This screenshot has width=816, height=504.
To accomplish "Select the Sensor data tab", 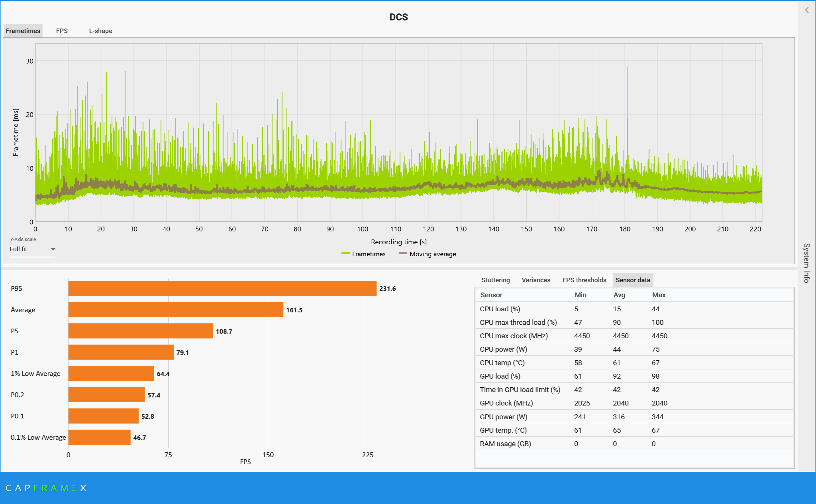I will (x=633, y=280).
